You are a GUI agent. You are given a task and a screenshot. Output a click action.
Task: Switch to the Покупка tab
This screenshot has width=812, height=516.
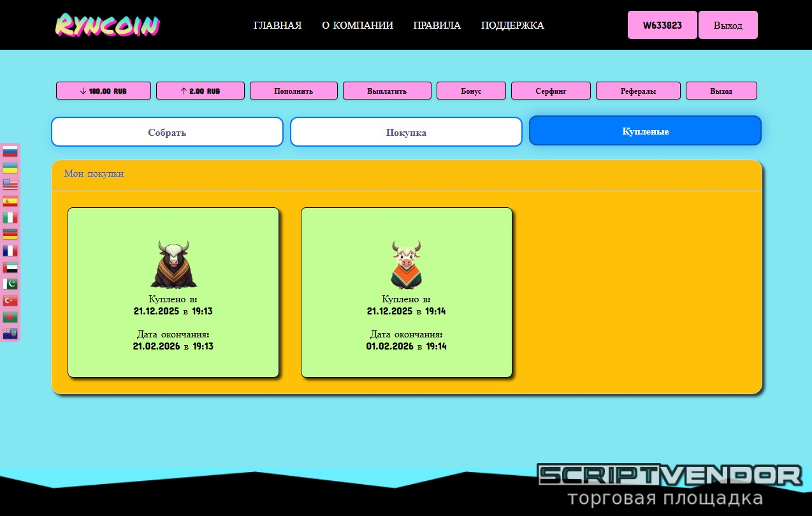406,132
